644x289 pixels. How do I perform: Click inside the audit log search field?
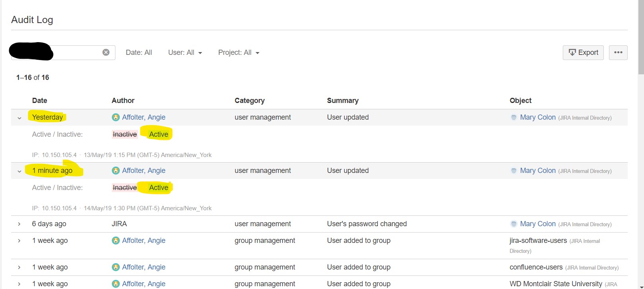(76, 52)
